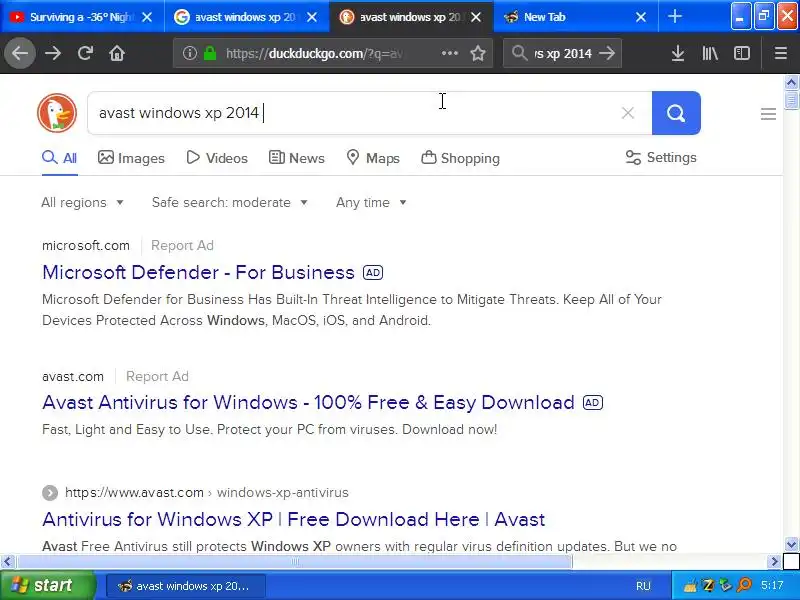800x600 pixels.
Task: Switch to Videos results
Action: click(x=217, y=158)
